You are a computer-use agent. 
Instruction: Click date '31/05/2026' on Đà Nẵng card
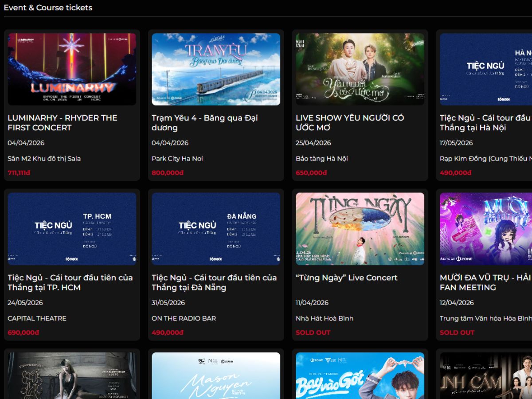168,302
